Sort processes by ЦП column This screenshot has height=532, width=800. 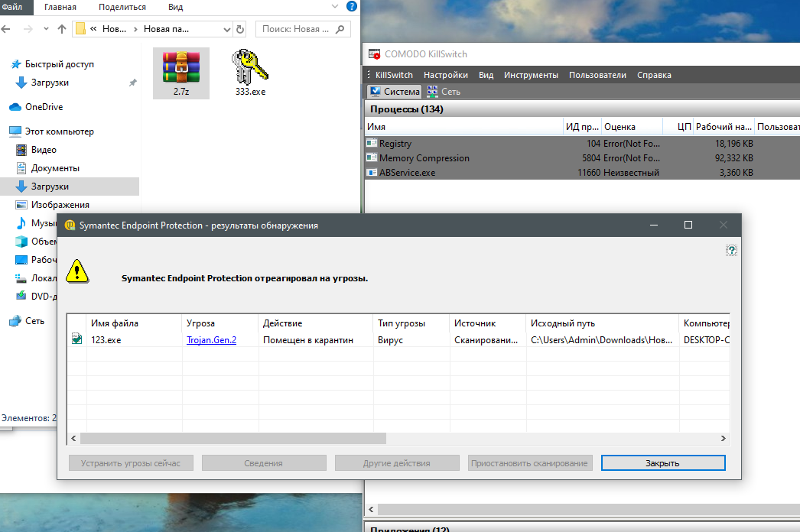click(678, 126)
